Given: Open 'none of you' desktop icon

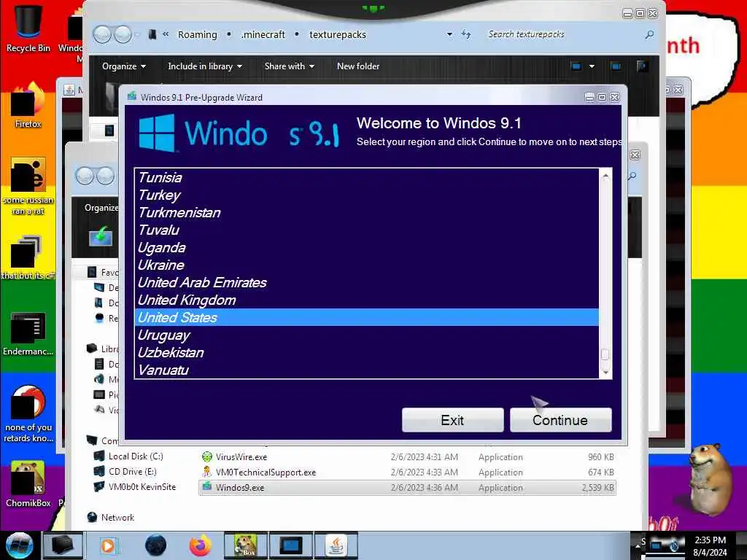Looking at the screenshot, I should click(28, 414).
